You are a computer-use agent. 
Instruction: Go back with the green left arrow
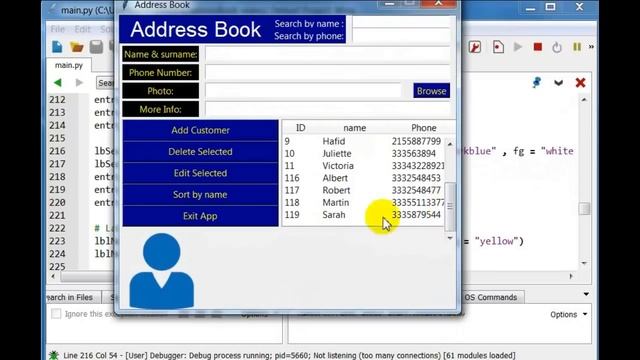coord(58,83)
